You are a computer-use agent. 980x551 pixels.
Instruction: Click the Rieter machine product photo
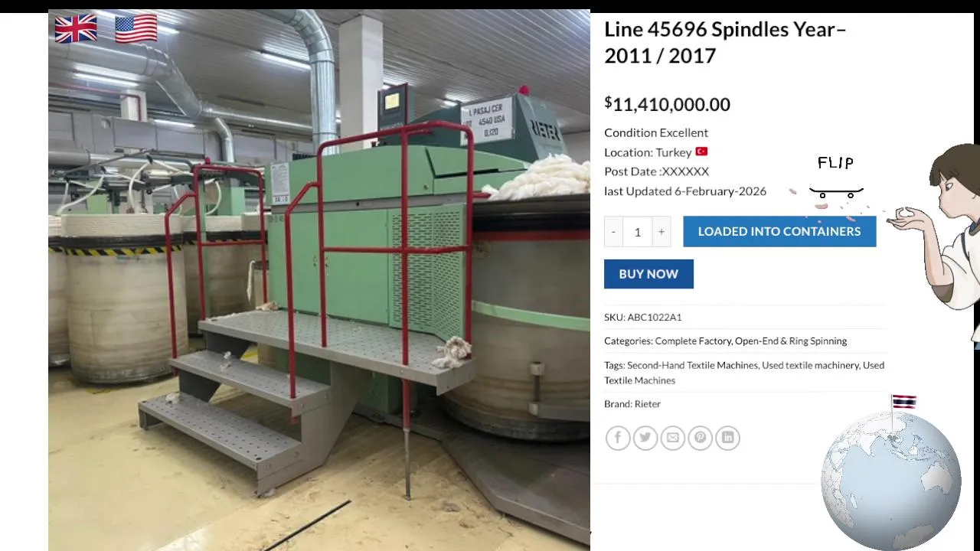(319, 280)
